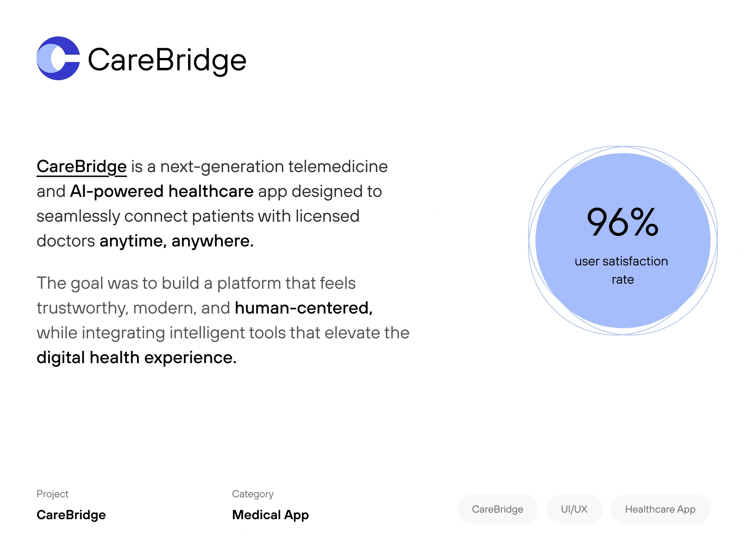Click the Healthcare App tag pill

[660, 509]
